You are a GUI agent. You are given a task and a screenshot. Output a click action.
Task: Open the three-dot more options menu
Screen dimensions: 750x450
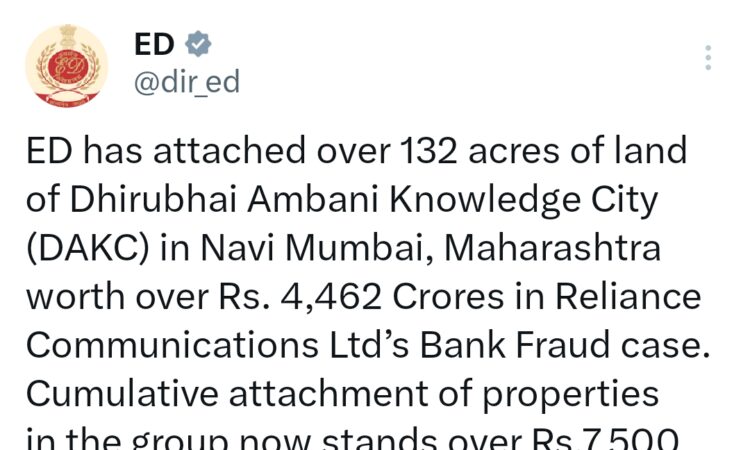point(708,58)
